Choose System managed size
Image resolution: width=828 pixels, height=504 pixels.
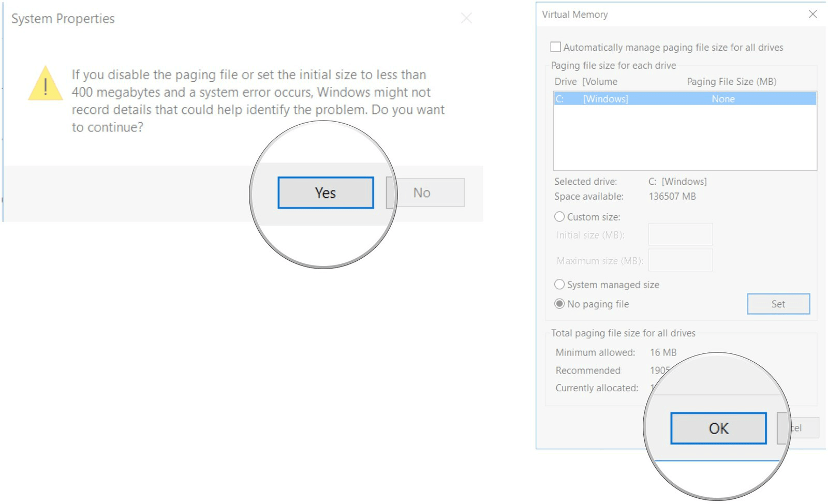(559, 284)
